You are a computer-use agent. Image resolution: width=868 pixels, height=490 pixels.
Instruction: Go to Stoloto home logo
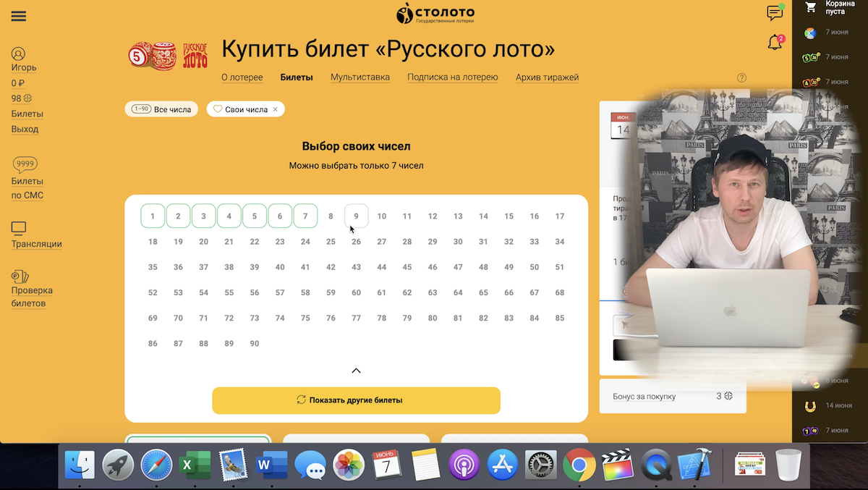click(x=435, y=13)
